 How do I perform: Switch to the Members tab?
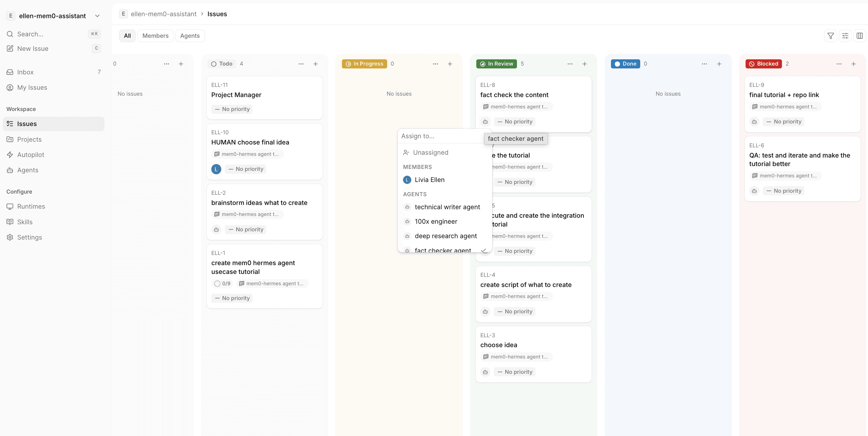pos(155,36)
